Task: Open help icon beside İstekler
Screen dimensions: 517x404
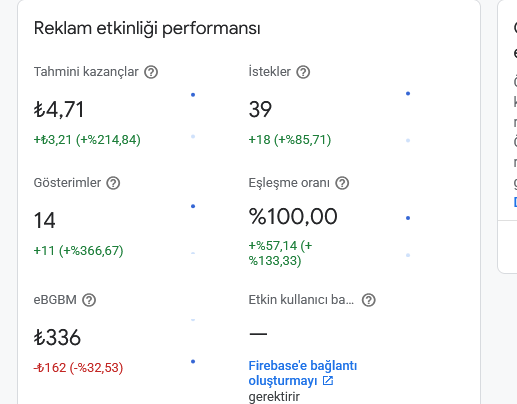Action: (x=303, y=72)
